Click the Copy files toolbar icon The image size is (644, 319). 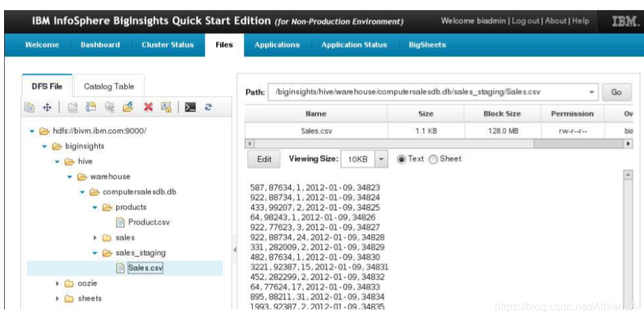coord(29,107)
